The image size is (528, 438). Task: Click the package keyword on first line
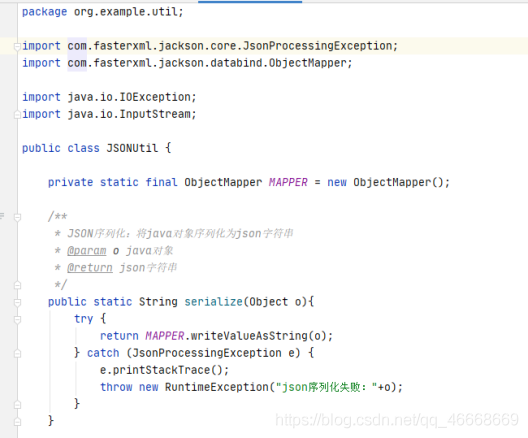click(44, 12)
